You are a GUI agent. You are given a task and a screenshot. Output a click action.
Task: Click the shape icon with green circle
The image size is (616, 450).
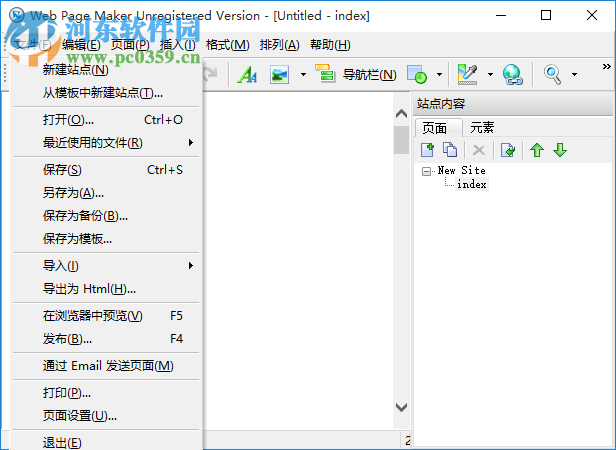click(417, 74)
